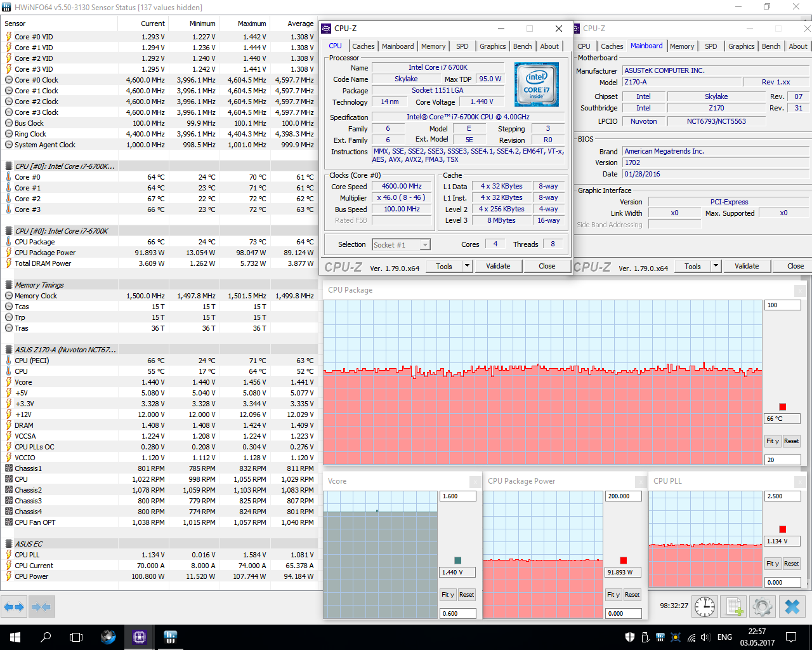Open the Tools dropdown arrow in the back CPU-Z window
Image resolution: width=812 pixels, height=650 pixels.
point(716,266)
